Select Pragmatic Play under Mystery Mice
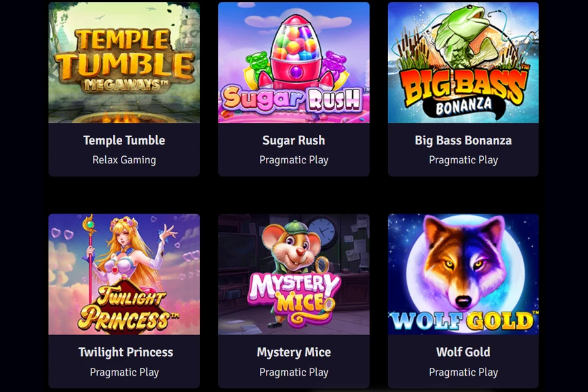Viewport: 588px width, 392px height. coord(293,372)
